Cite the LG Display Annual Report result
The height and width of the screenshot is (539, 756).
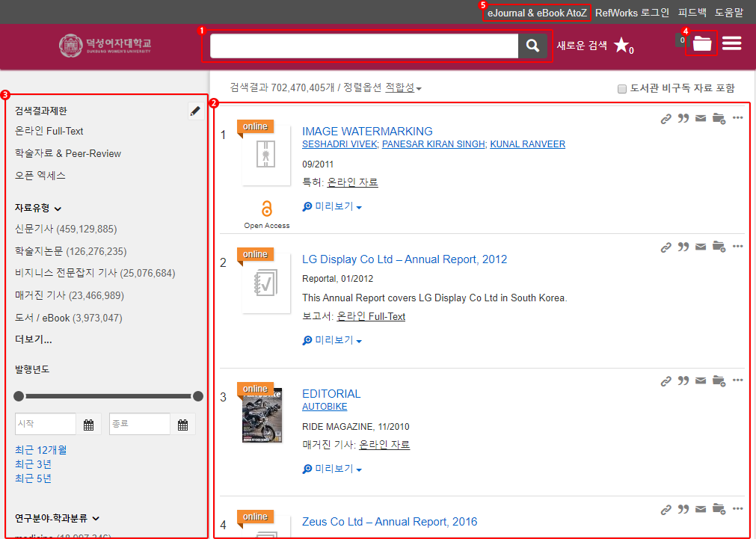click(683, 247)
